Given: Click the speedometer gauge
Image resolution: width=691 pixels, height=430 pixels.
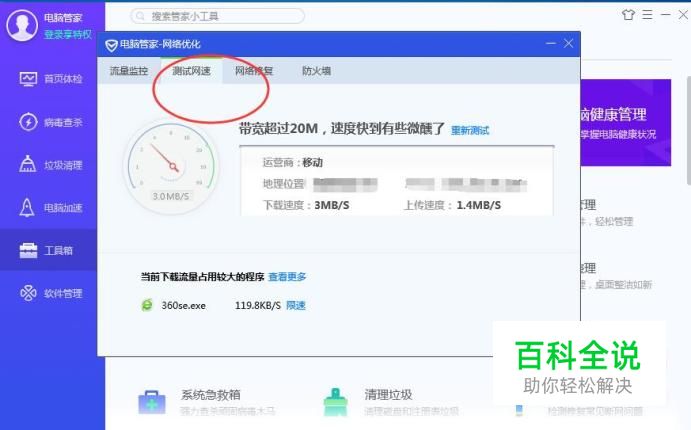Looking at the screenshot, I should click(x=171, y=167).
